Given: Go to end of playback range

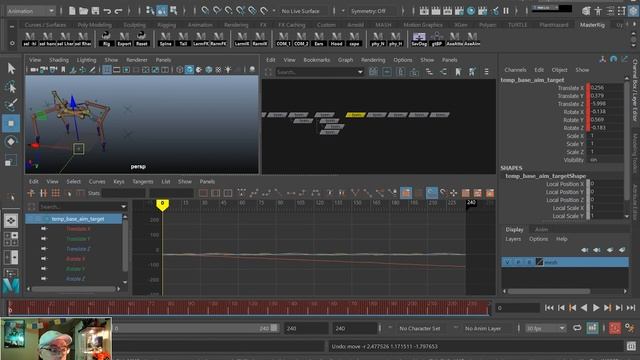Looking at the screenshot, I should pyautogui.click(x=631, y=307).
